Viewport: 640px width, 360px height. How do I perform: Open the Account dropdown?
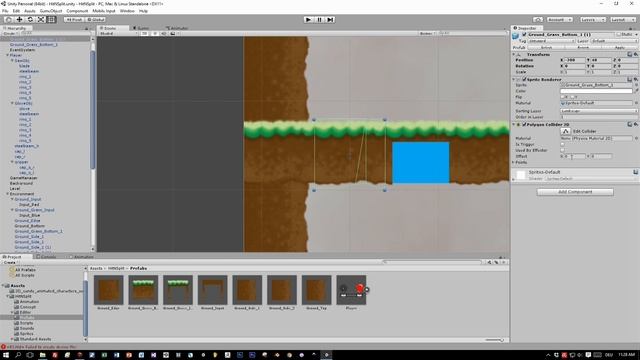[559, 20]
